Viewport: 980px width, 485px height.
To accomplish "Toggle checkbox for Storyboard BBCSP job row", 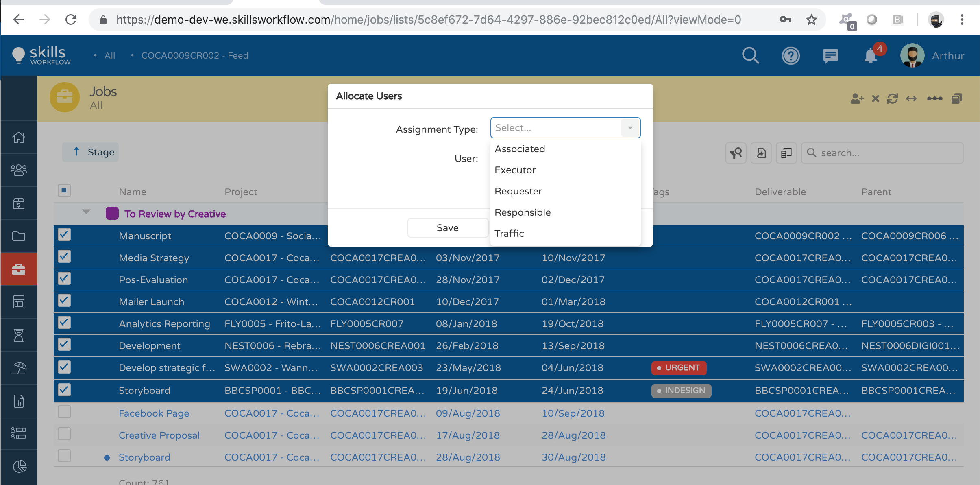I will click(63, 390).
